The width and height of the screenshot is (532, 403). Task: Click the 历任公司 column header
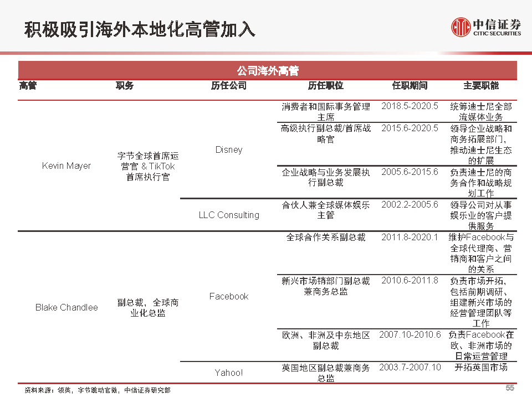[x=229, y=85]
